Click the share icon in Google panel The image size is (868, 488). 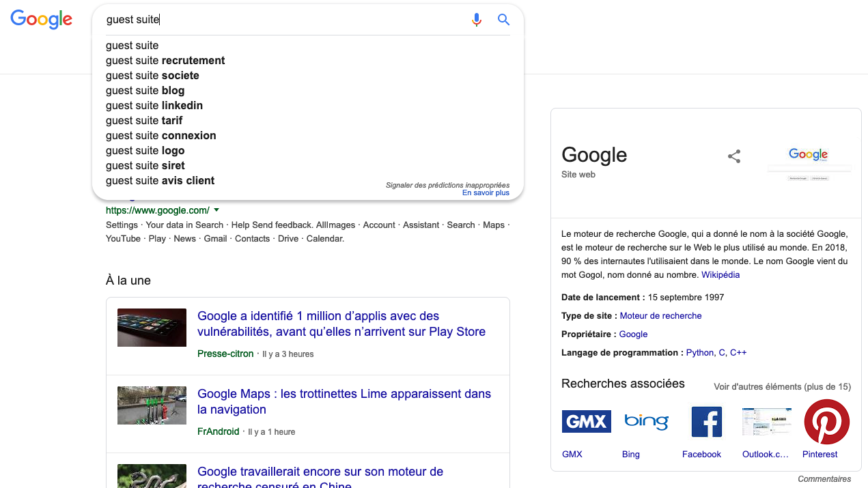point(734,156)
